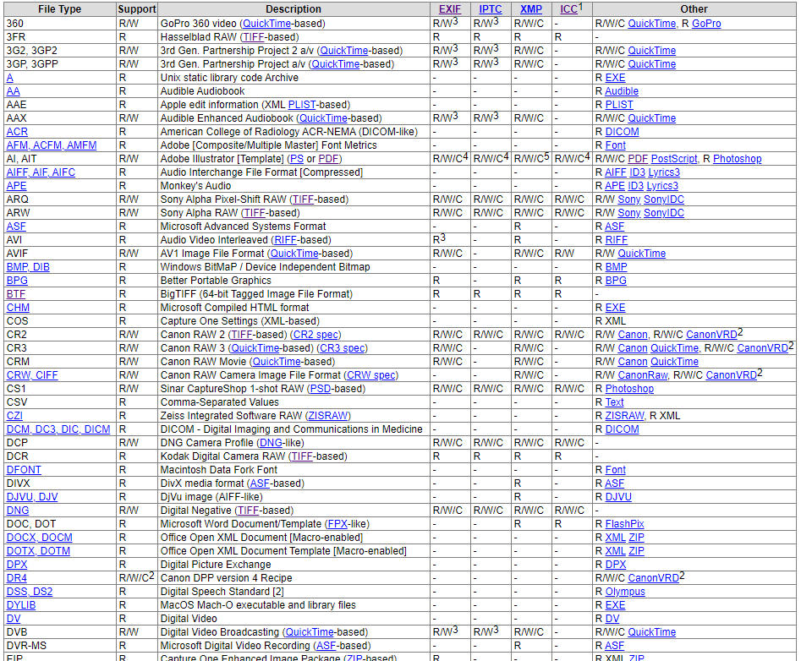
Task: Click the CZI file type link
Action: (14, 416)
